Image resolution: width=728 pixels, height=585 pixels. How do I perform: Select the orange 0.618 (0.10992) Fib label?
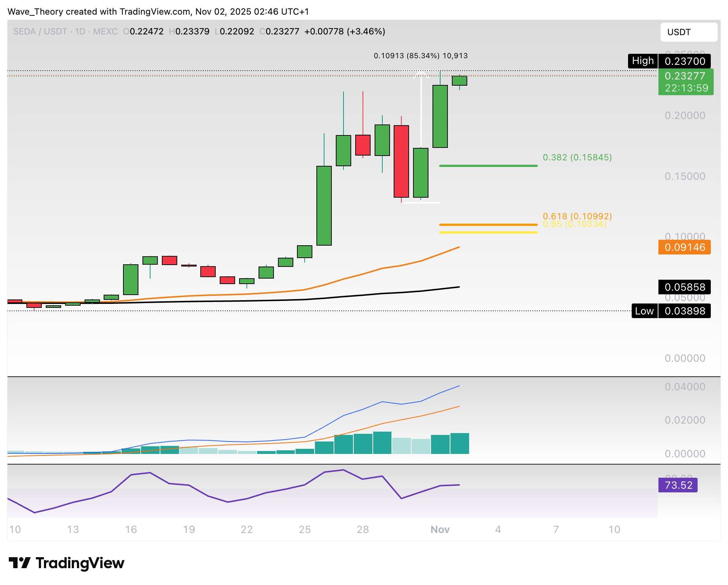click(x=577, y=216)
